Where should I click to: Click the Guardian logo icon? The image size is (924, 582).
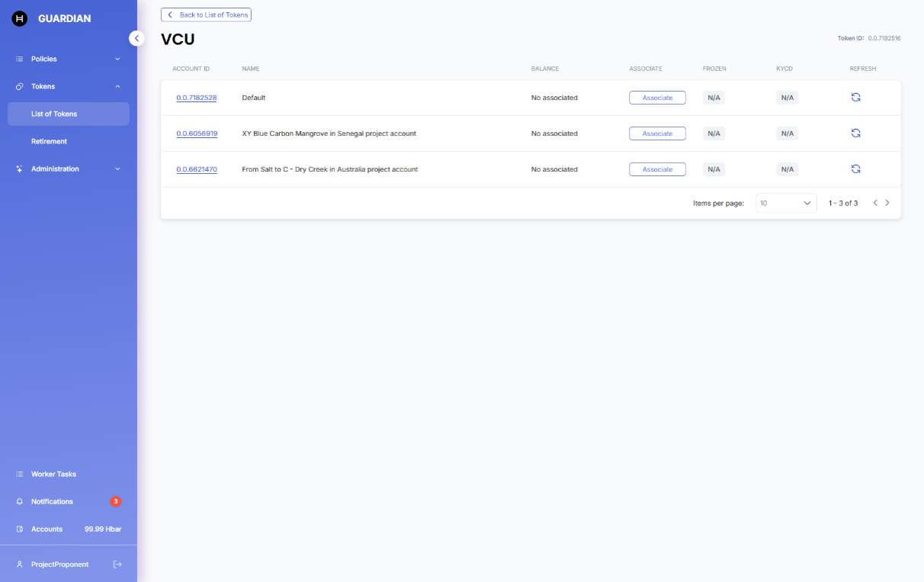coord(20,18)
